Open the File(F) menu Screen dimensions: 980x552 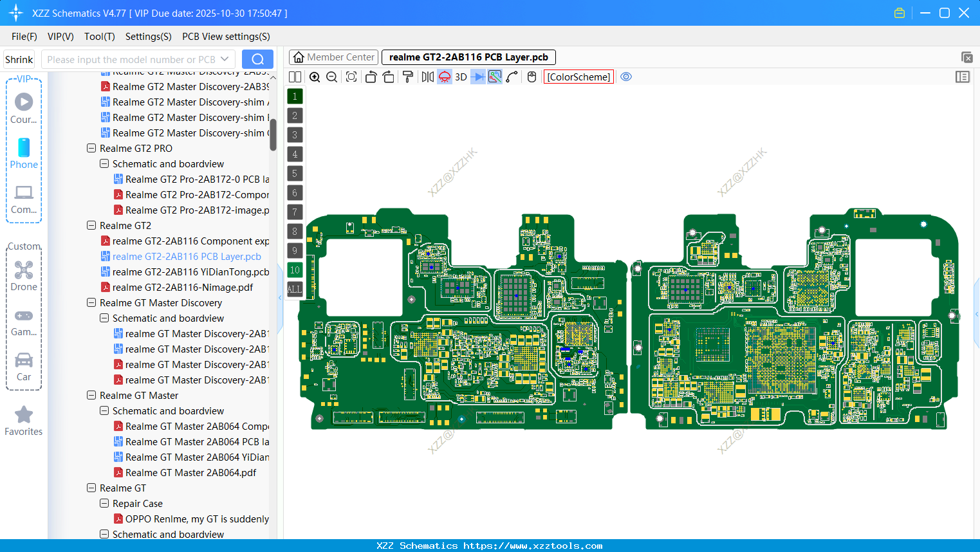pyautogui.click(x=24, y=37)
